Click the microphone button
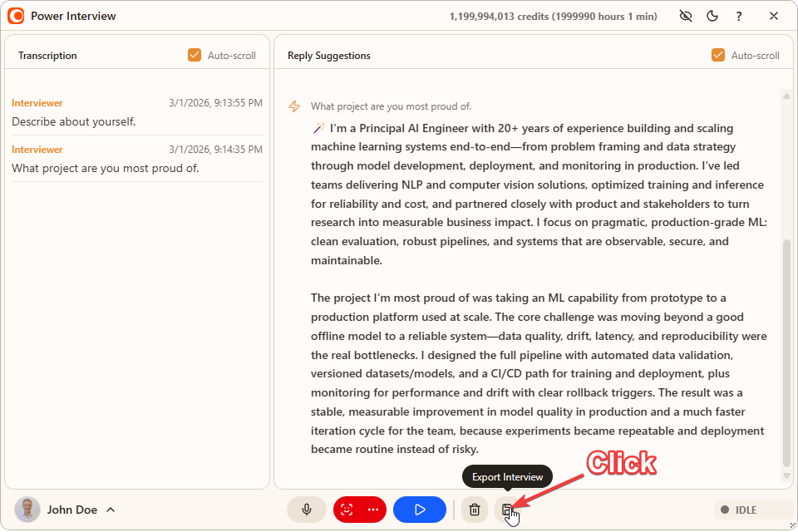 307,510
